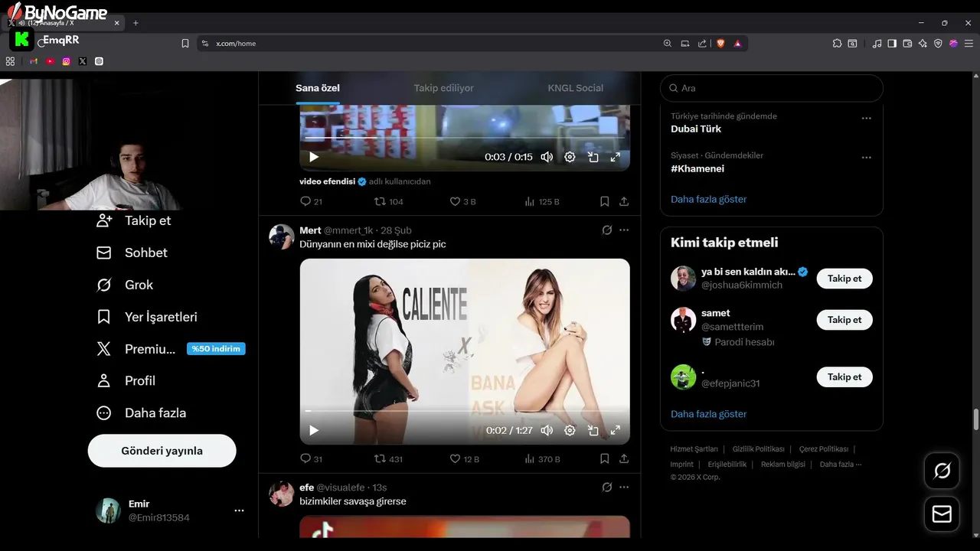
Task: Open the apps grid in bookmarks bar
Action: tap(11, 61)
